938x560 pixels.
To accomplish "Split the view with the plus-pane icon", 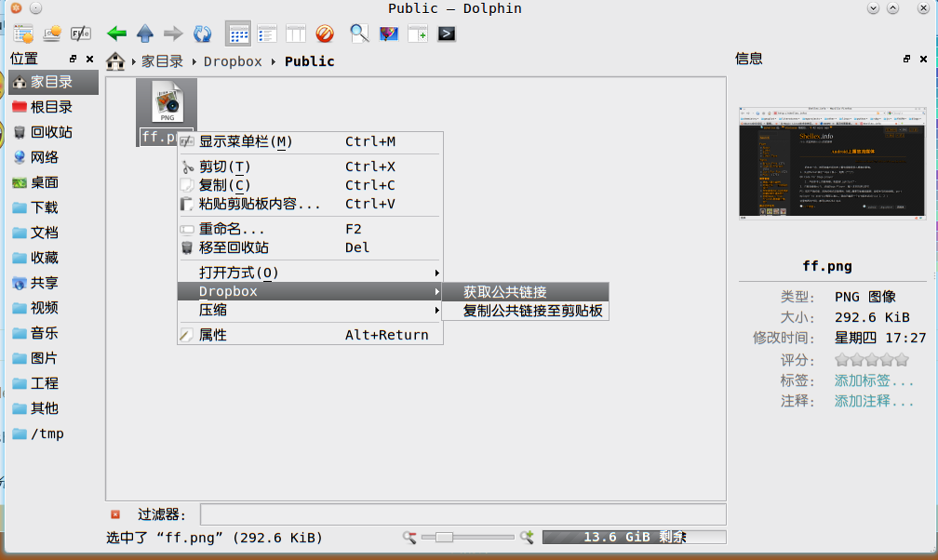I will click(x=418, y=34).
